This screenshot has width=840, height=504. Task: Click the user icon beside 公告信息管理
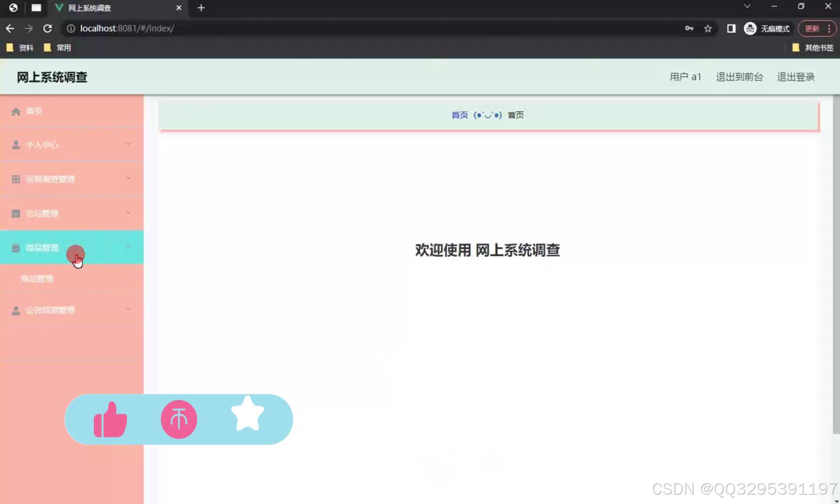(x=16, y=310)
